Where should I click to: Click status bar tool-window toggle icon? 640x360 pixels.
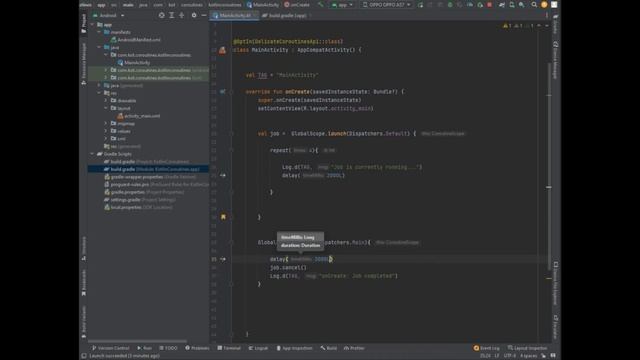point(84,356)
